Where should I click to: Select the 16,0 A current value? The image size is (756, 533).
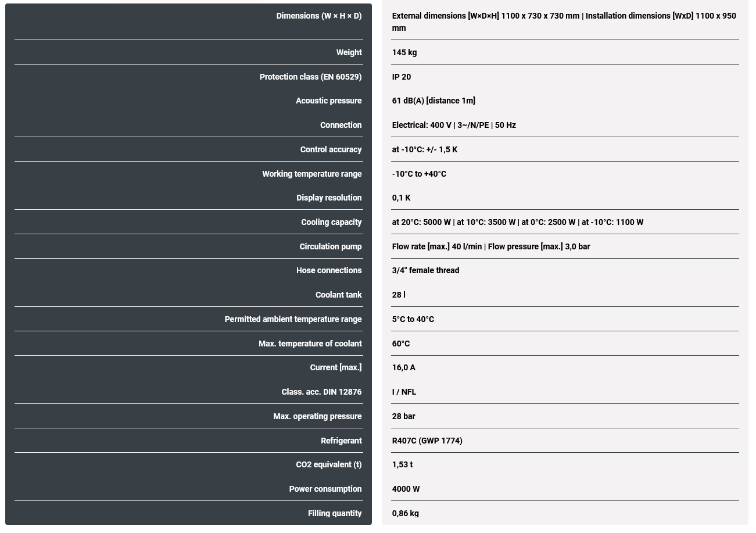[x=404, y=367]
